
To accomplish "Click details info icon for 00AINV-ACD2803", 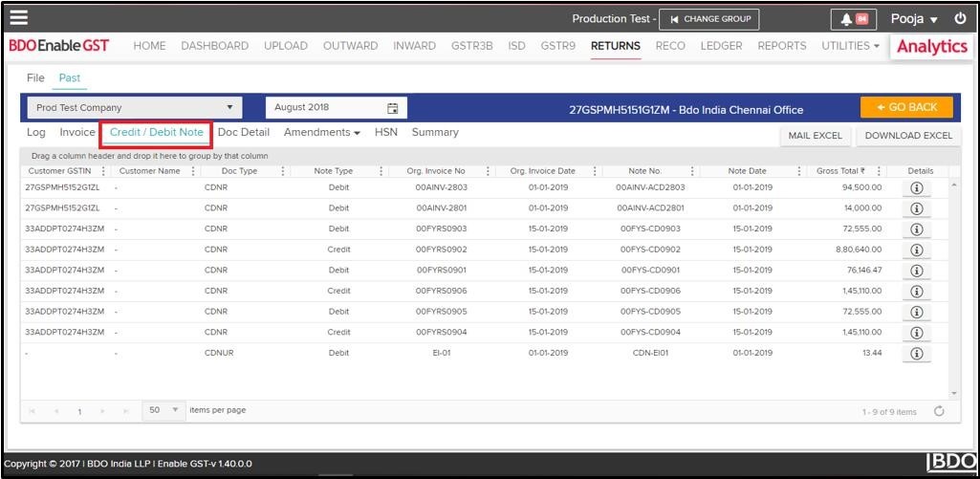I will pyautogui.click(x=915, y=187).
